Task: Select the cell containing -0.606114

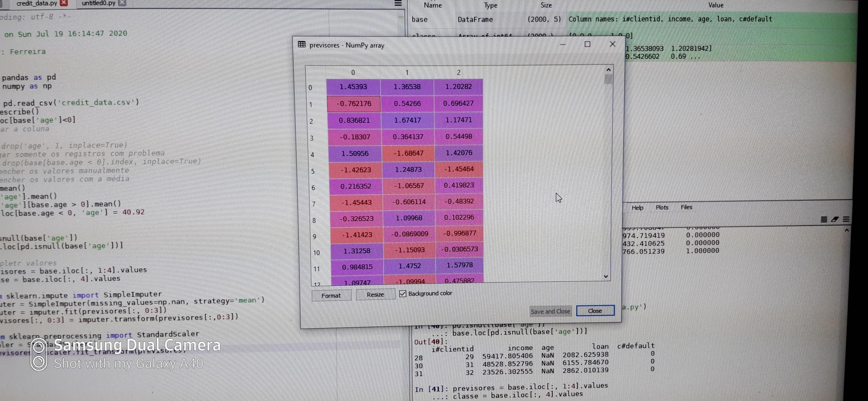Action: [409, 202]
